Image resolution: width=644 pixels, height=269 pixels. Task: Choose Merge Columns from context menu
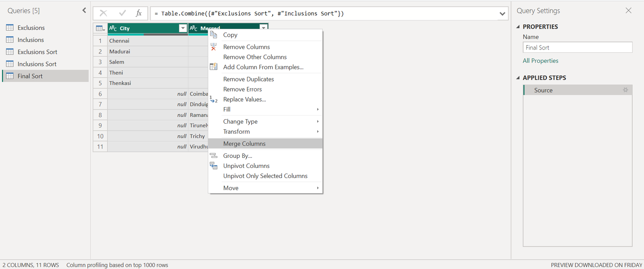[265, 143]
